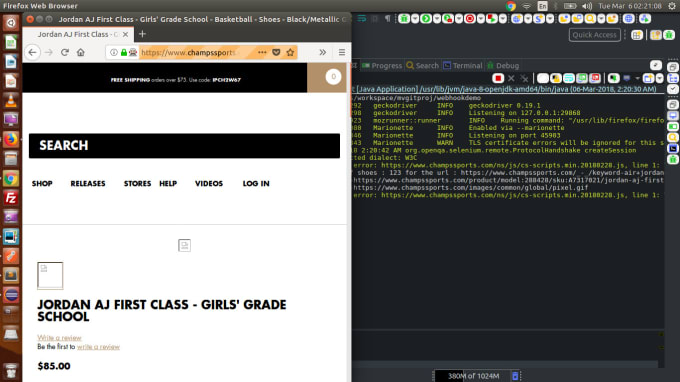680x382 pixels.
Task: Switch to the Search tab in Eclipse
Action: [x=423, y=65]
